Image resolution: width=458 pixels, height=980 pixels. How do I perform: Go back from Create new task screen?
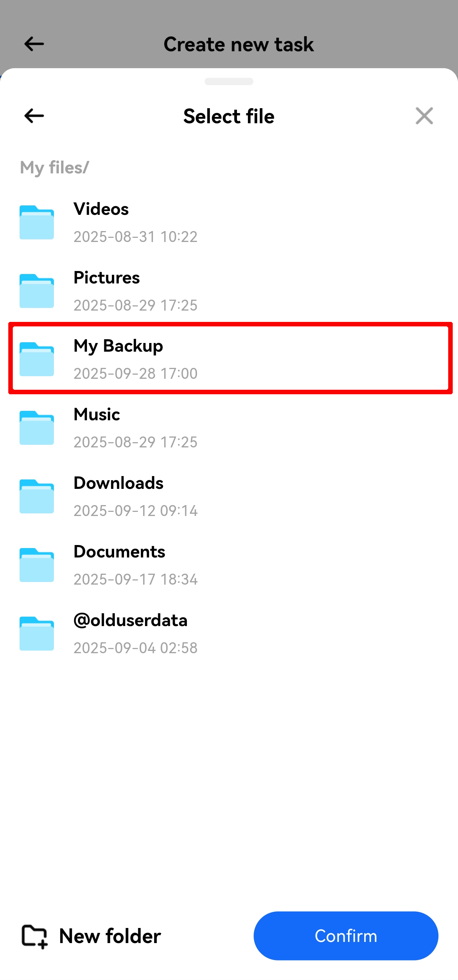[34, 44]
